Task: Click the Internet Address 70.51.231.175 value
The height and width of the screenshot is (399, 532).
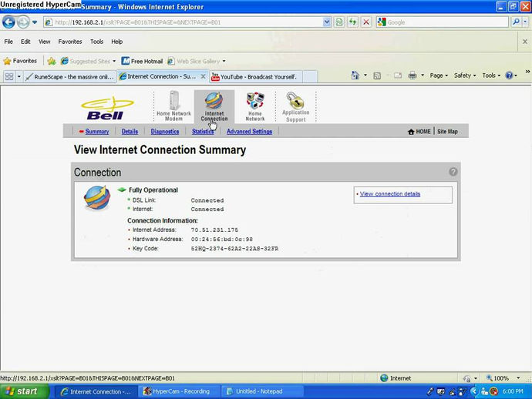Action: (x=214, y=230)
